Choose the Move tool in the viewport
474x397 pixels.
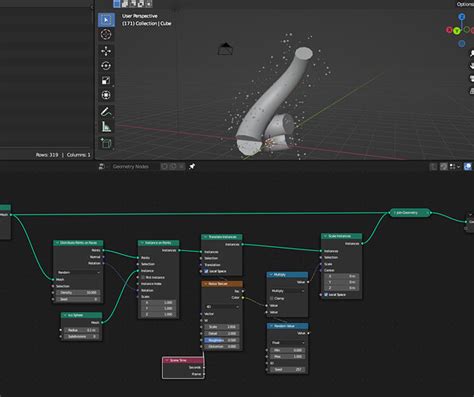click(x=106, y=51)
